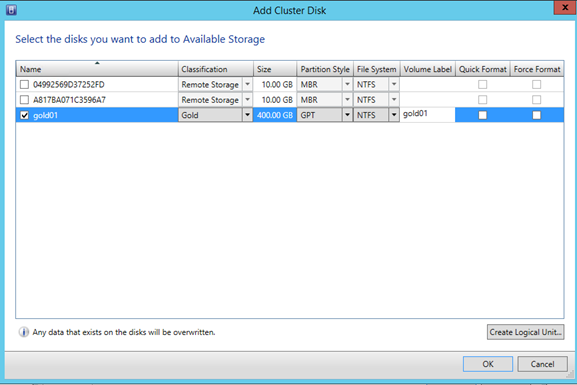577x385 pixels.
Task: Click the File System column header
Action: [377, 69]
